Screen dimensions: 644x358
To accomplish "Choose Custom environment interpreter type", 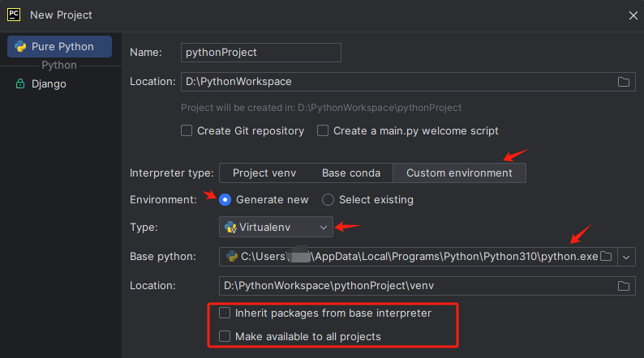I will point(459,173).
